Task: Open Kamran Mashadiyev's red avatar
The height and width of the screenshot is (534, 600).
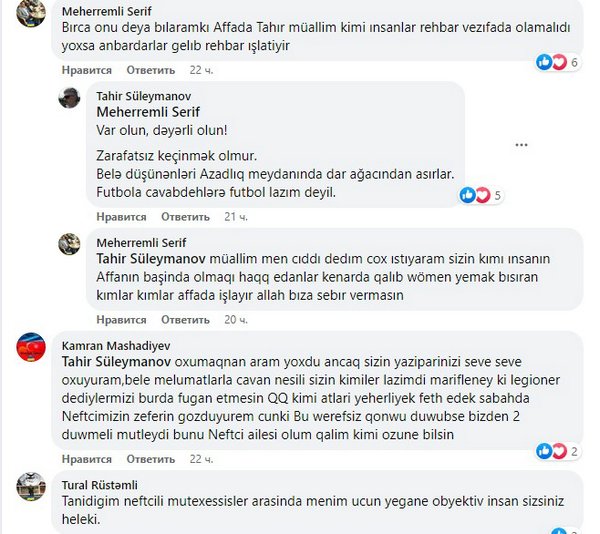Action: coord(31,347)
